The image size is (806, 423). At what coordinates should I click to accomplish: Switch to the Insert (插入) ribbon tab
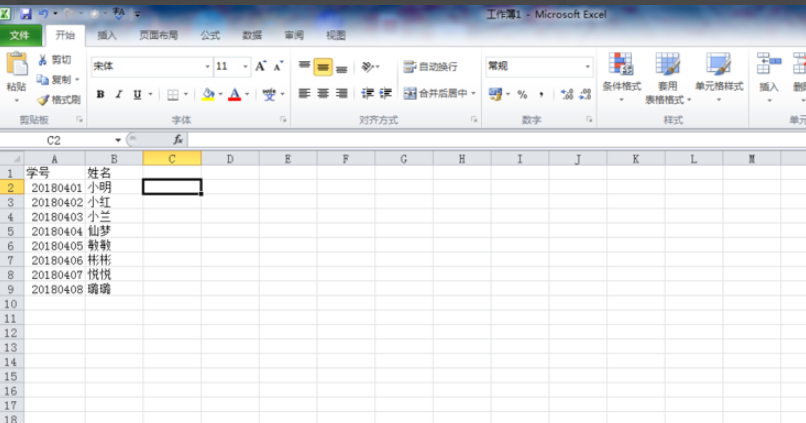click(x=107, y=35)
